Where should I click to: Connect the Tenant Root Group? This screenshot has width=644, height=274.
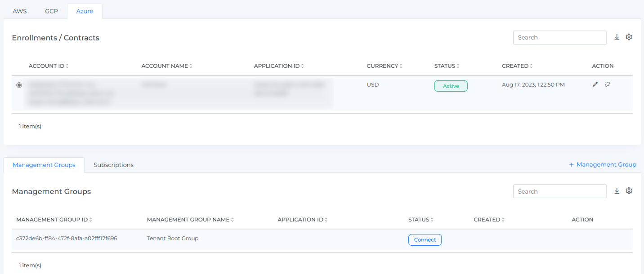425,240
